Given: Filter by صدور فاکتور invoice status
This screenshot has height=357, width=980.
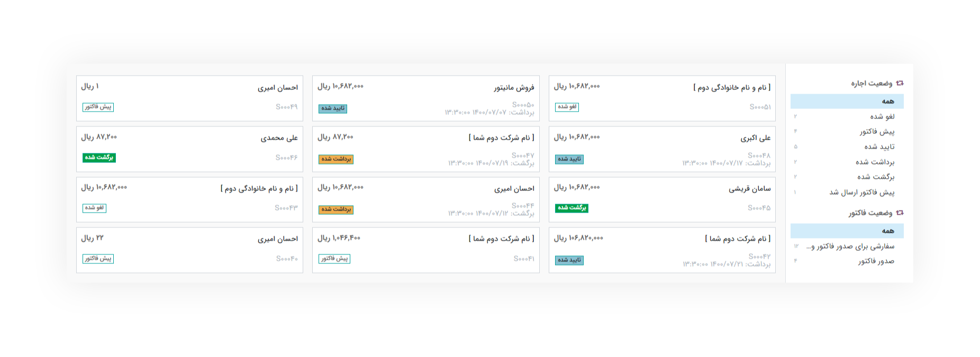Looking at the screenshot, I should click(847, 261).
